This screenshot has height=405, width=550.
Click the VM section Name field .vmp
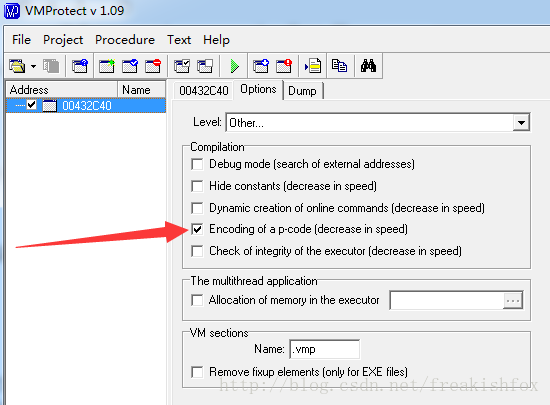(x=324, y=349)
